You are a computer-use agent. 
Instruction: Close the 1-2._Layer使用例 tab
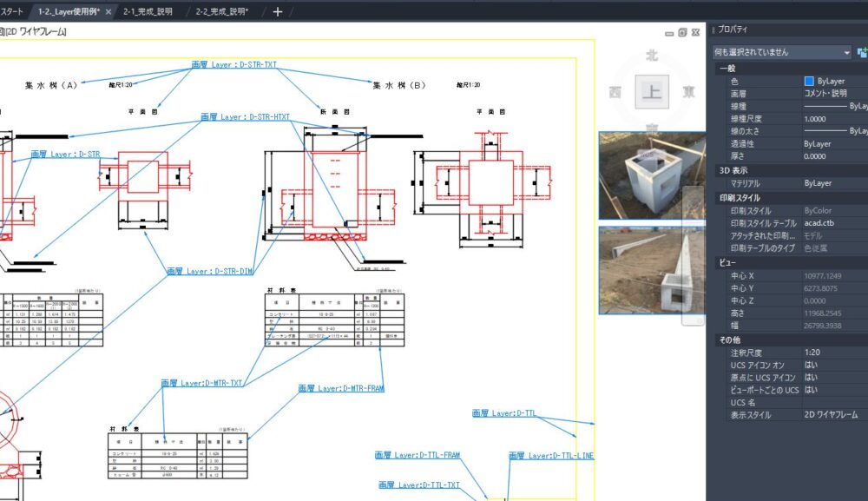[108, 11]
